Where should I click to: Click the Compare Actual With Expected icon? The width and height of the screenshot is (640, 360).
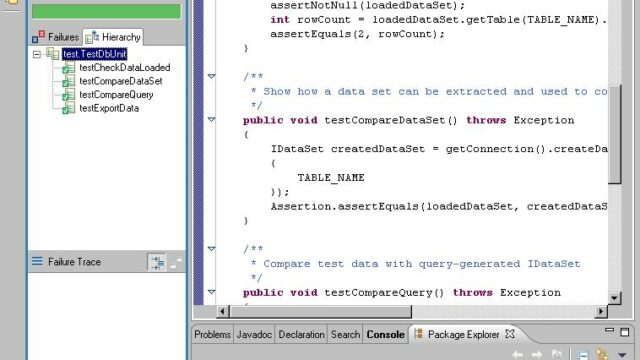coord(176,262)
